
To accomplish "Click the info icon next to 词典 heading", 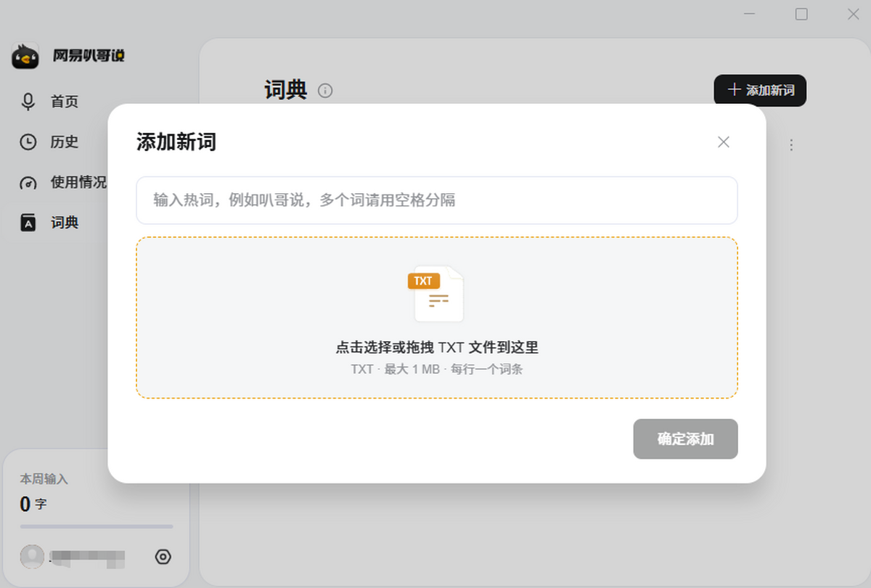I will pyautogui.click(x=325, y=91).
